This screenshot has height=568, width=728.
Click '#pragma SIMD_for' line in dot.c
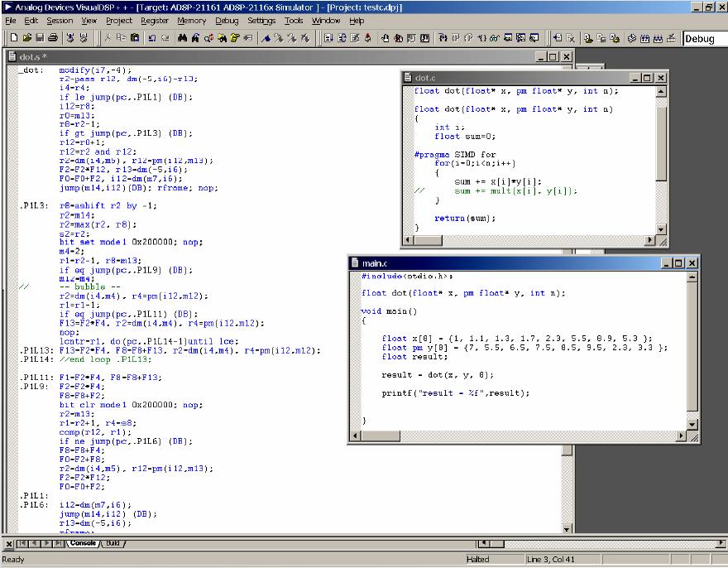[x=455, y=154]
